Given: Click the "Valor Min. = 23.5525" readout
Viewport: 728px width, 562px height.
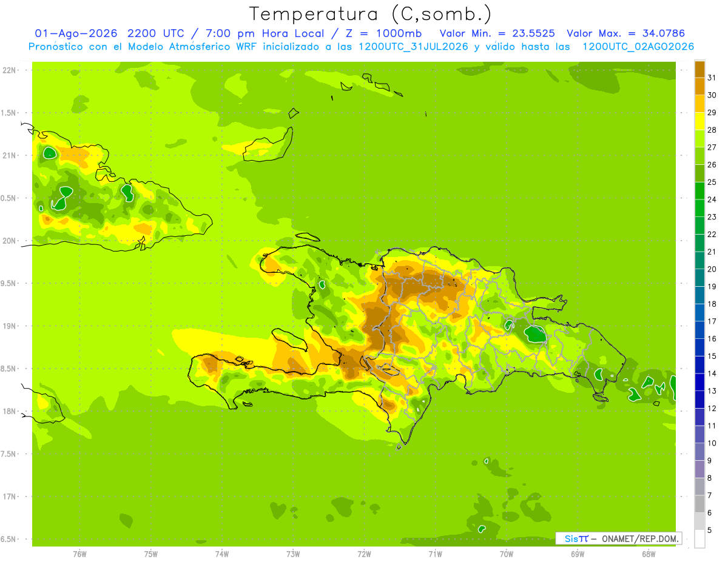Looking at the screenshot, I should 497,33.
